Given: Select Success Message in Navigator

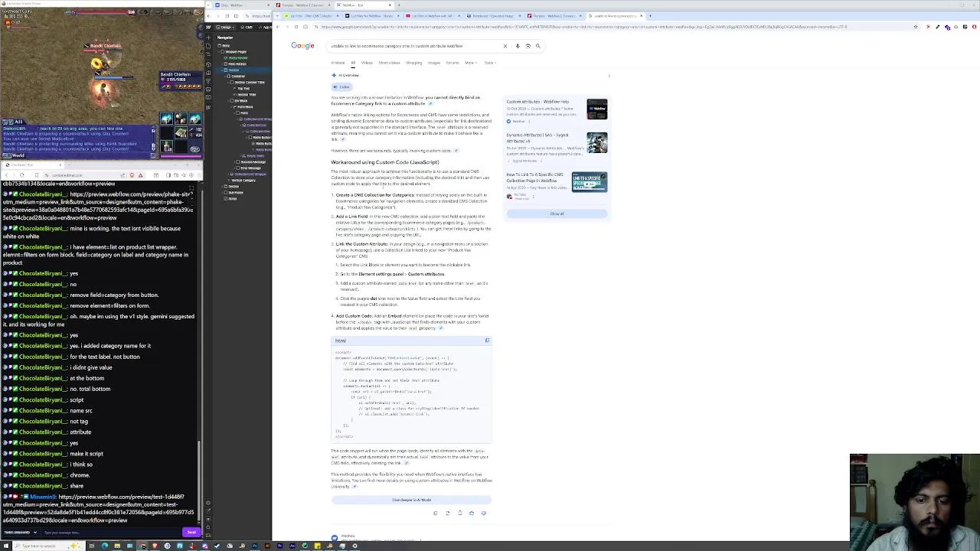Looking at the screenshot, I should click(253, 161).
